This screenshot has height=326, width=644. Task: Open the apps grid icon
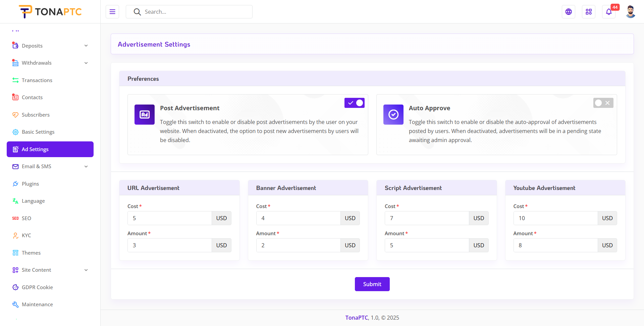(x=589, y=12)
